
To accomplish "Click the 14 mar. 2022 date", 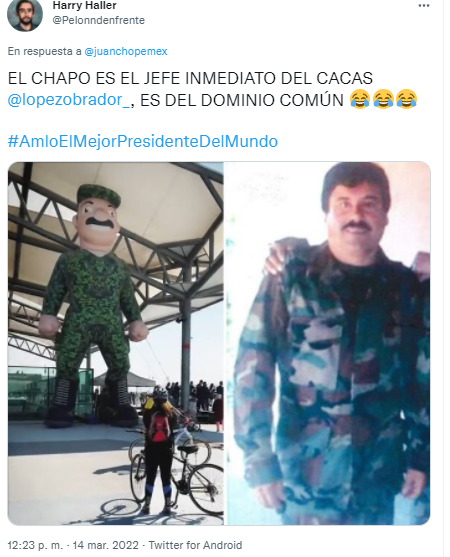I will tap(105, 545).
